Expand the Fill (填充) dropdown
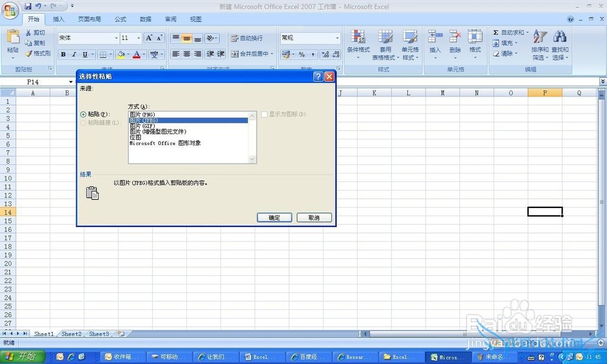Viewport: 607px width, 364px height. coord(516,43)
